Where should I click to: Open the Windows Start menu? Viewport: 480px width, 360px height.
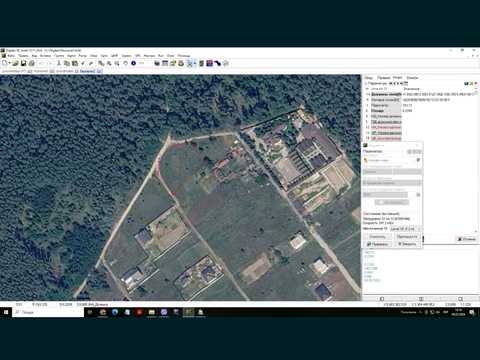6,312
